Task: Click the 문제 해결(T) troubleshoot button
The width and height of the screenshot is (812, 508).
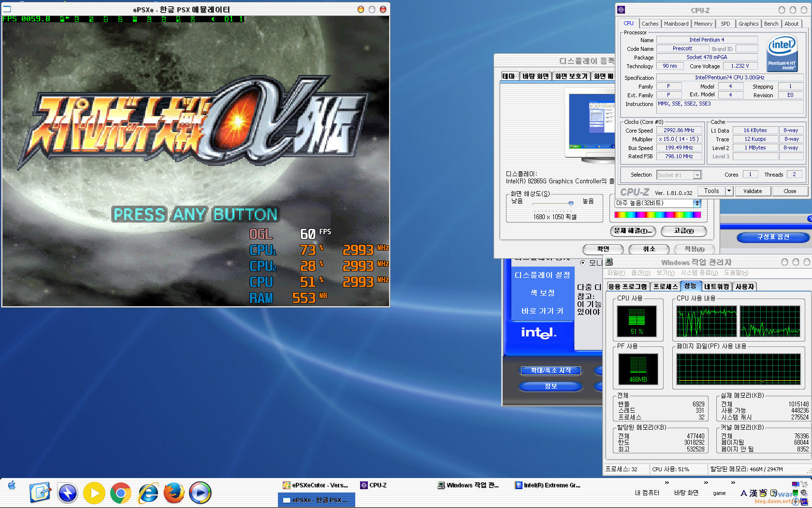Action: pos(633,231)
